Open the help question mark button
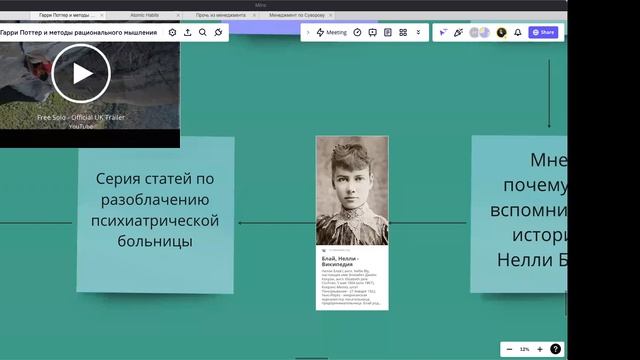The height and width of the screenshot is (360, 640). coord(556,349)
